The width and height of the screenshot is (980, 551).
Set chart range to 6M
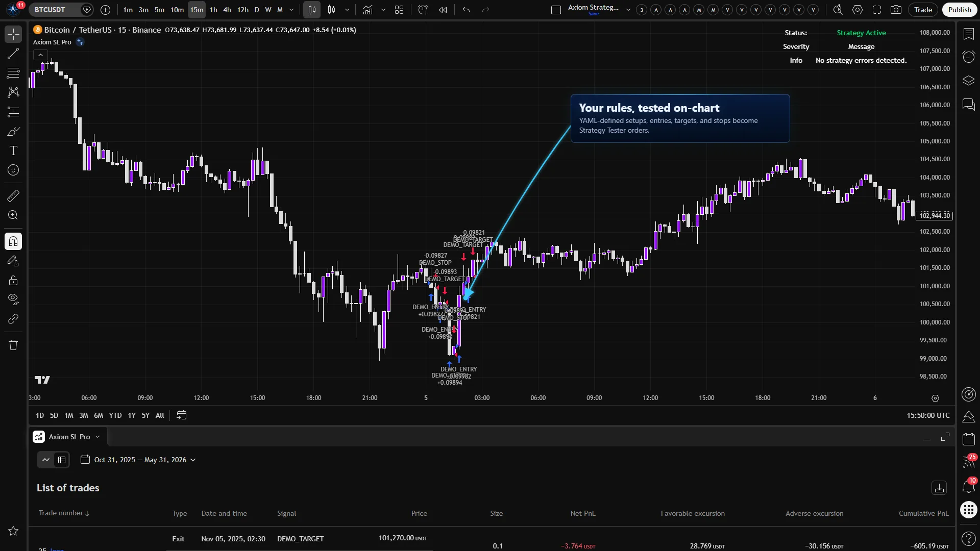tap(99, 415)
